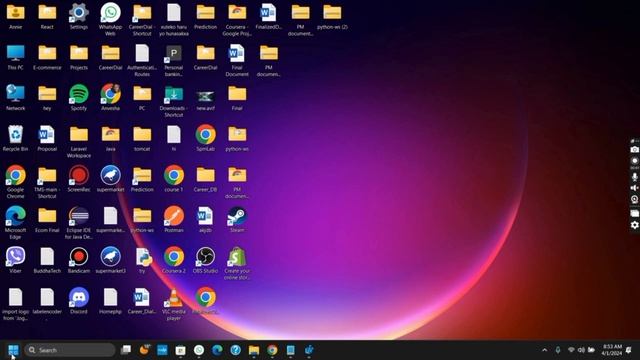
Task: Show hidden system tray icons
Action: 544,350
